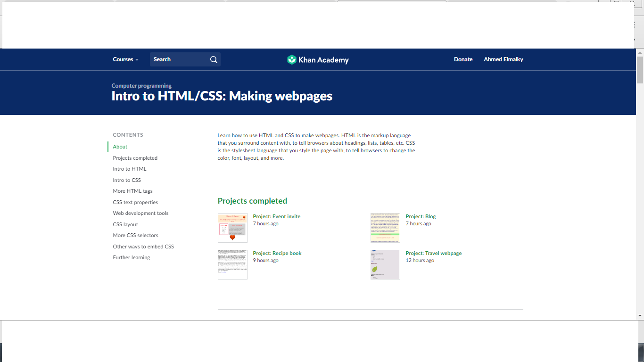
Task: Click the search magnifier icon
Action: click(214, 59)
